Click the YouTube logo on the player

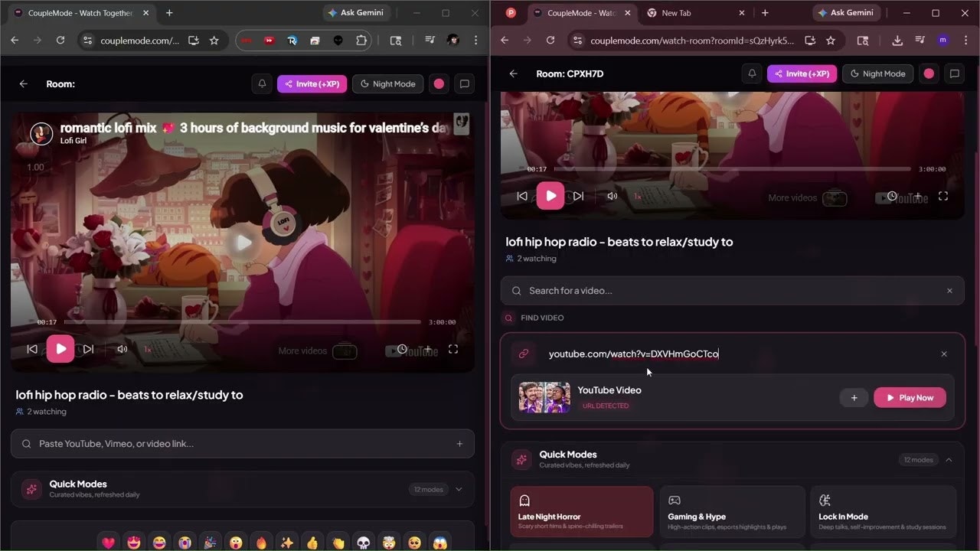(x=904, y=198)
